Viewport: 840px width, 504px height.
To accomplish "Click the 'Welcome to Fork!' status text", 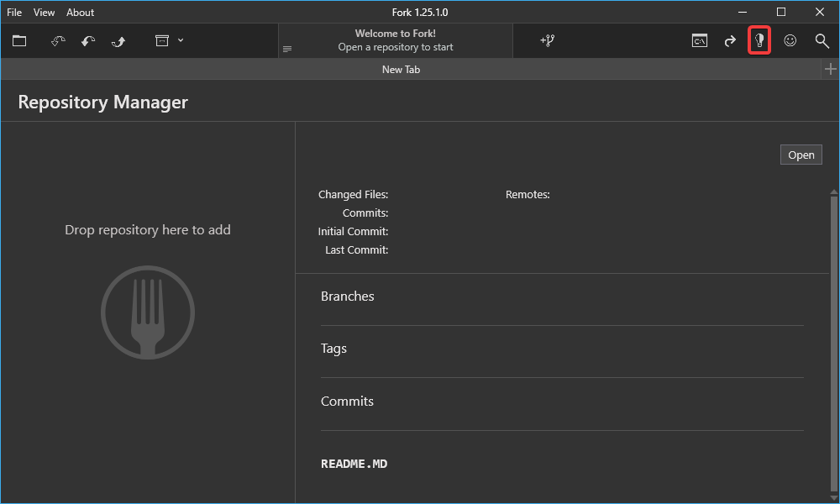I will pos(396,34).
